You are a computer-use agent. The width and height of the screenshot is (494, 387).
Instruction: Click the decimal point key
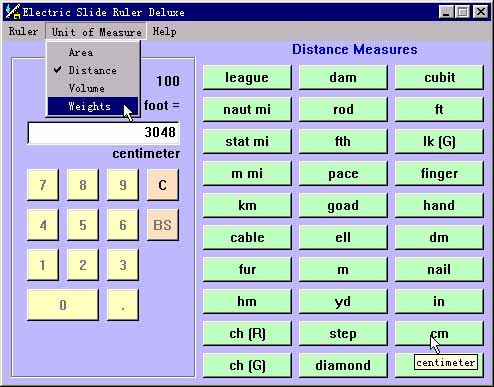123,305
